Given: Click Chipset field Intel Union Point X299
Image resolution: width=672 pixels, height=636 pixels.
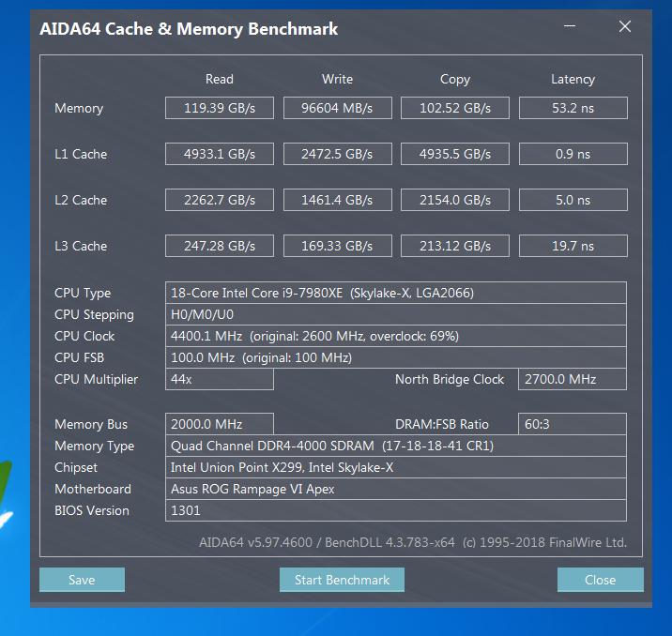Looking at the screenshot, I should (396, 467).
